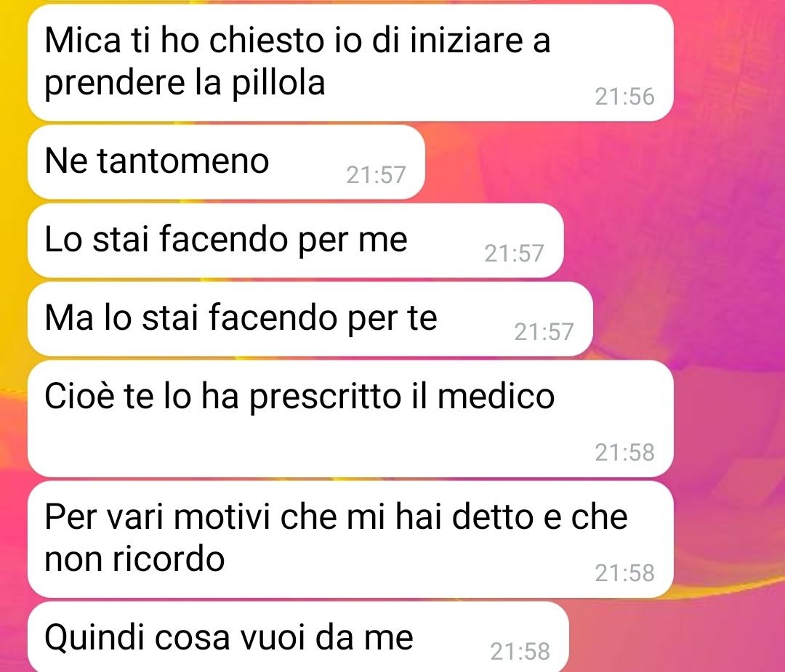785x672 pixels.
Task: Tap the 'Quindi cosa vuoi da me' message
Action: pos(299,637)
